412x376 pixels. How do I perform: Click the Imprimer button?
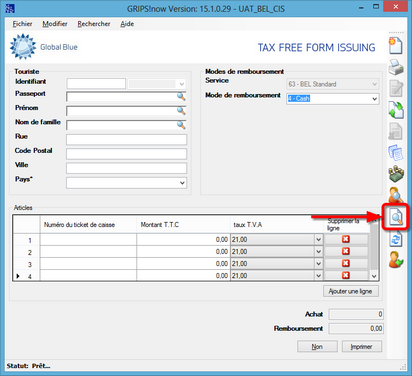pos(362,347)
